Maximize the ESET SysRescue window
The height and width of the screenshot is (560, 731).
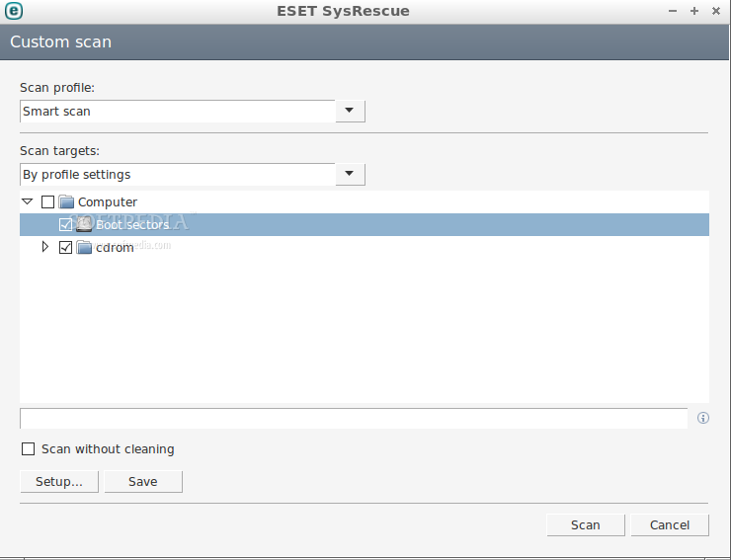pyautogui.click(x=694, y=11)
